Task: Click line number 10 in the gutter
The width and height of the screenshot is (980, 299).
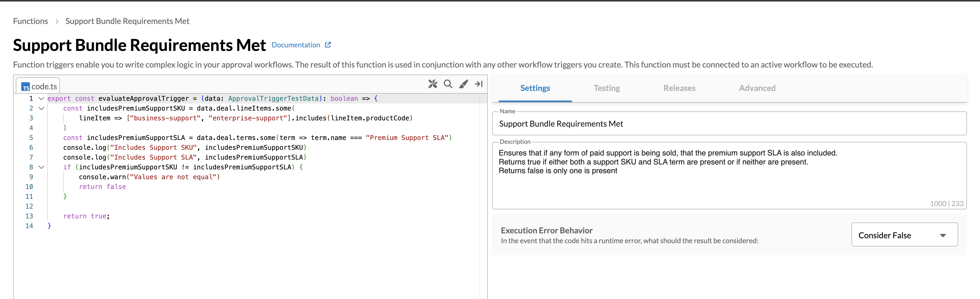Action: click(29, 187)
